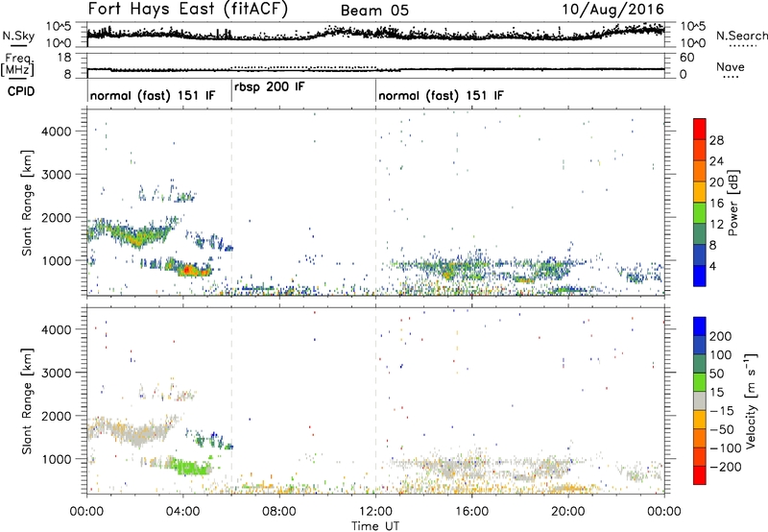Select the "Freq. [MHz]" axis label
The image size is (768, 532).
(17, 65)
